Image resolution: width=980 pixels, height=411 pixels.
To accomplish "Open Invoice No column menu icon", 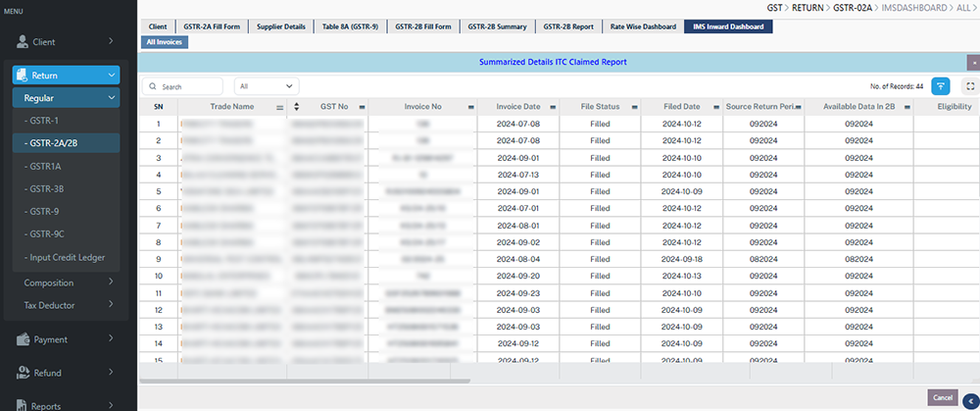I will point(470,106).
